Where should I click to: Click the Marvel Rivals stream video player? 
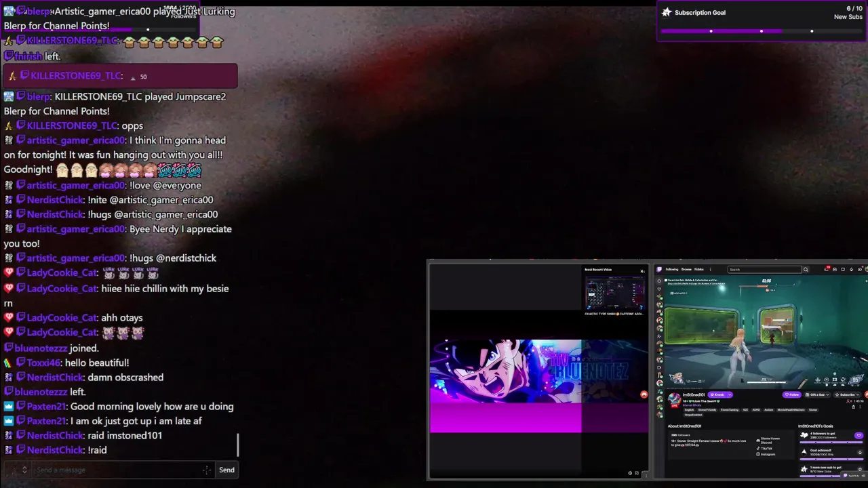coord(765,332)
